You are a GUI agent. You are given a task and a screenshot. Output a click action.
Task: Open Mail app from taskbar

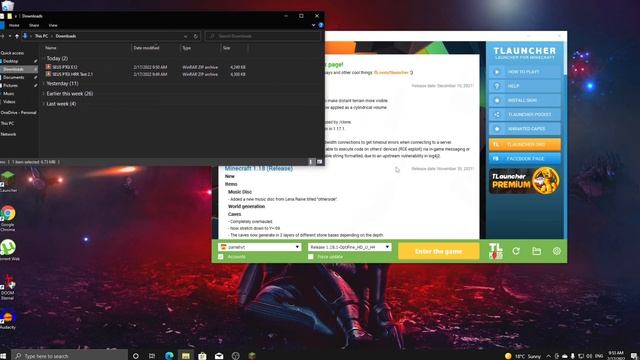tap(219, 356)
